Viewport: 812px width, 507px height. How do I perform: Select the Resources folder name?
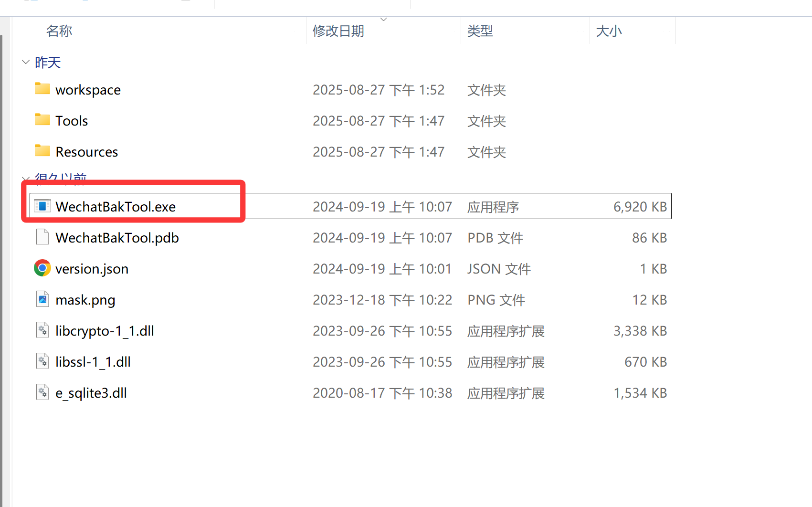coord(87,152)
